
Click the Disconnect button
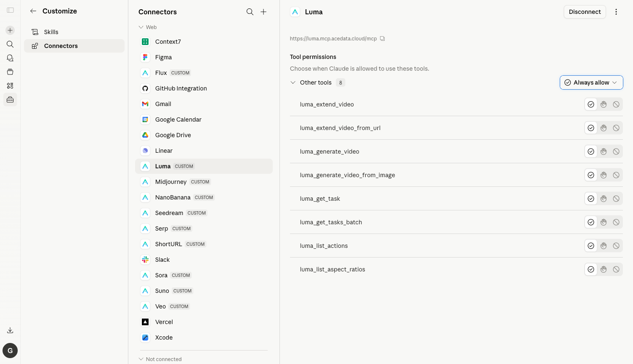pyautogui.click(x=585, y=12)
